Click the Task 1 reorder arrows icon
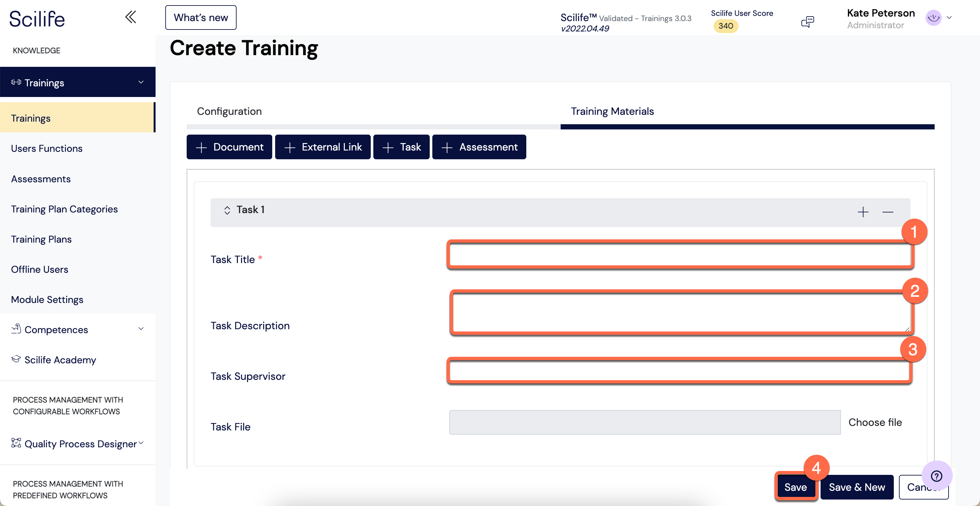Image resolution: width=980 pixels, height=506 pixels. 227,210
